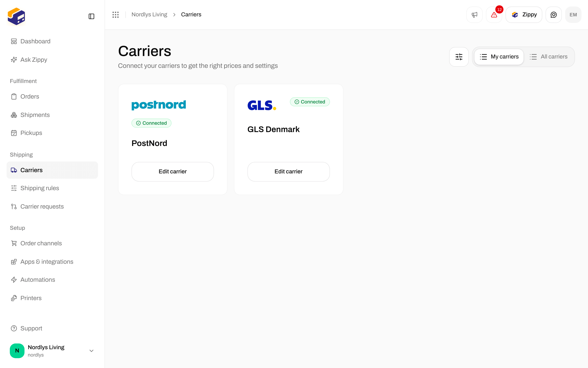The height and width of the screenshot is (368, 588).
Task: Edit the GLS Denmark carrier
Action: (x=288, y=172)
